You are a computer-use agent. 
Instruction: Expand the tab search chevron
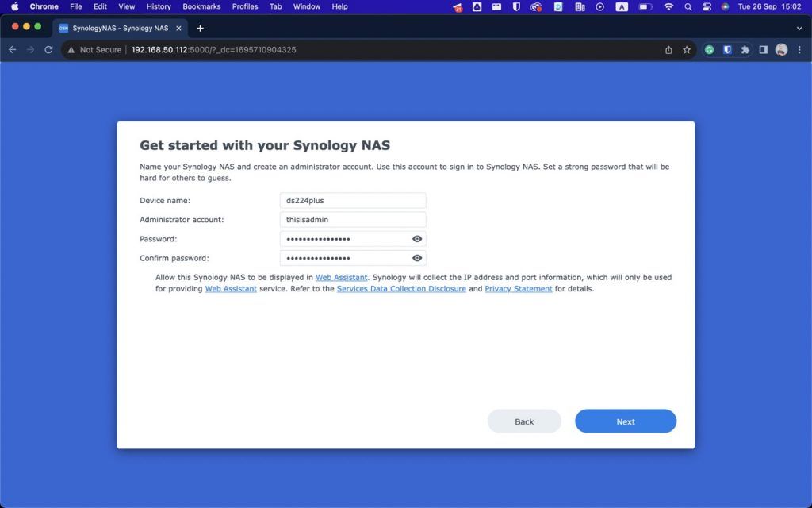(x=799, y=28)
